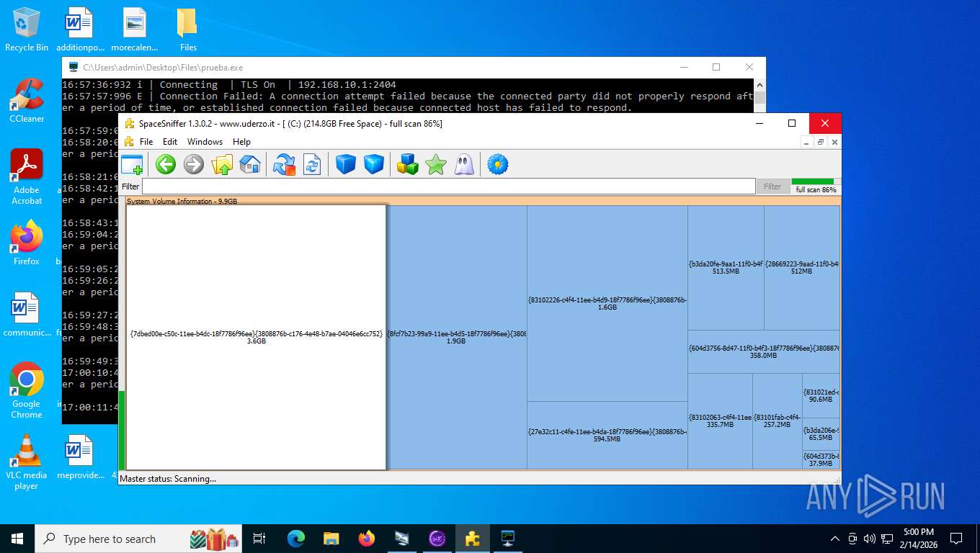
Task: Click the volume speaker tray icon
Action: (869, 539)
